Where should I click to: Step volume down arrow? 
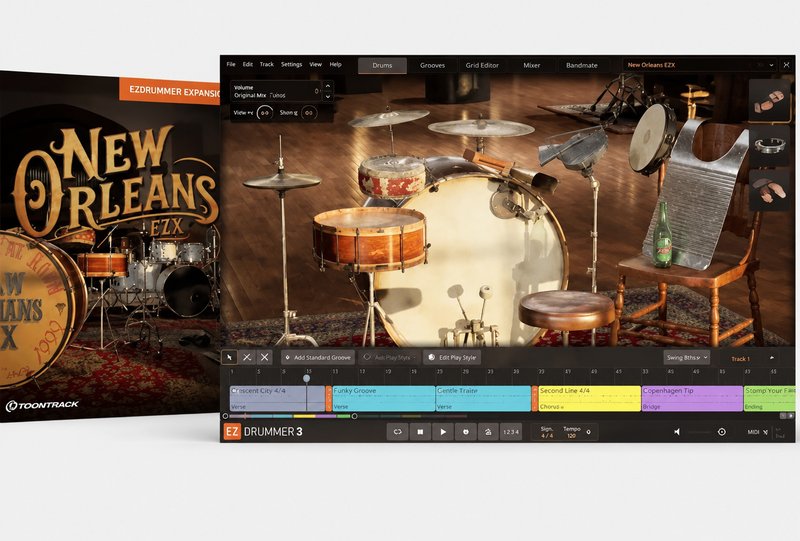tap(328, 96)
